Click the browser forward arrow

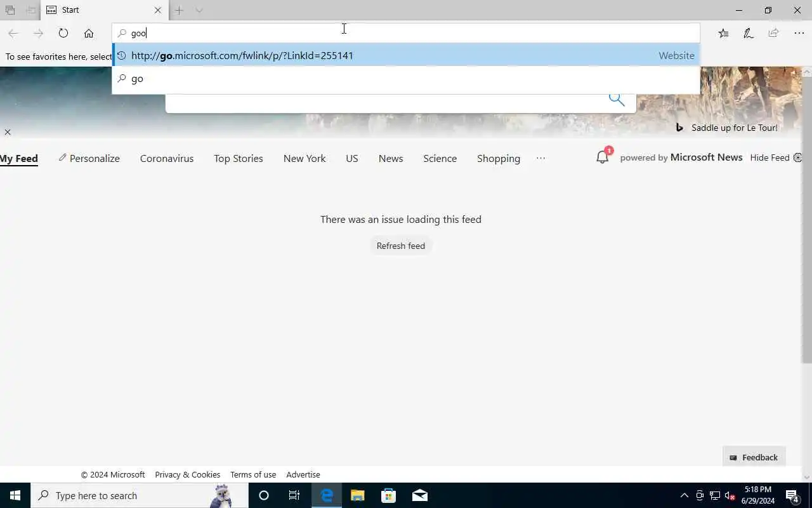(38, 33)
